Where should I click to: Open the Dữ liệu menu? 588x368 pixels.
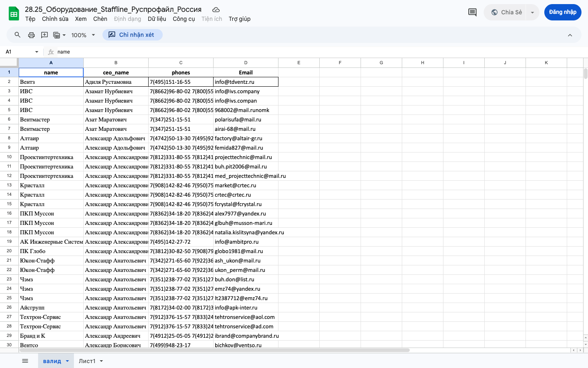(x=157, y=19)
